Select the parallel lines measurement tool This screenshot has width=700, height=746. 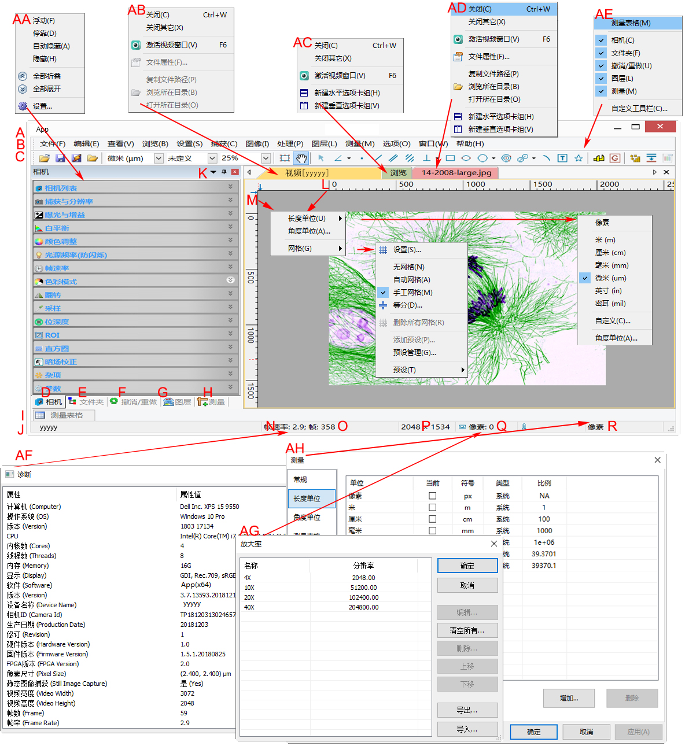point(394,158)
